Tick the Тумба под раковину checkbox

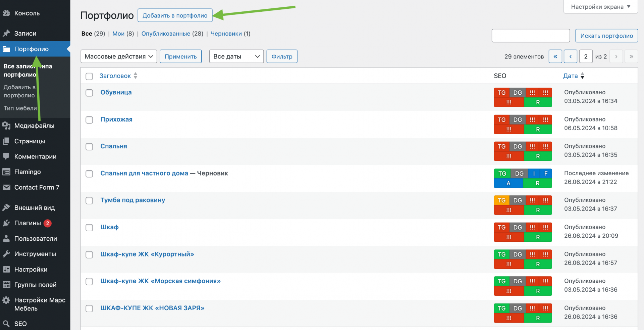(89, 200)
